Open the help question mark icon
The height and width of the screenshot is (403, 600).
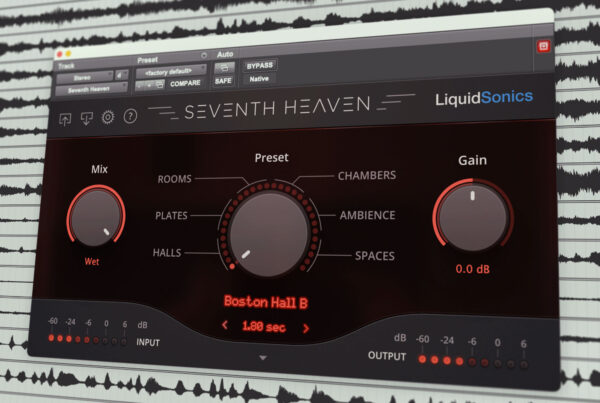(130, 116)
